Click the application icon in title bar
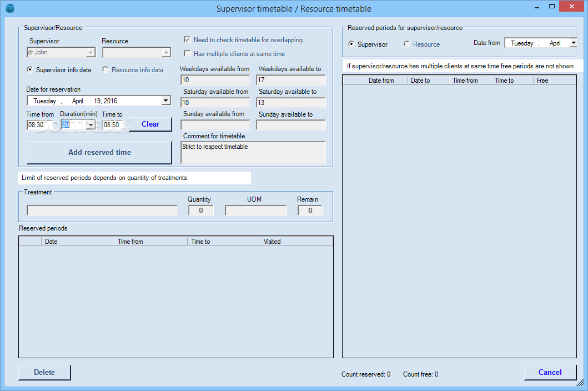588x391 pixels. click(x=10, y=8)
